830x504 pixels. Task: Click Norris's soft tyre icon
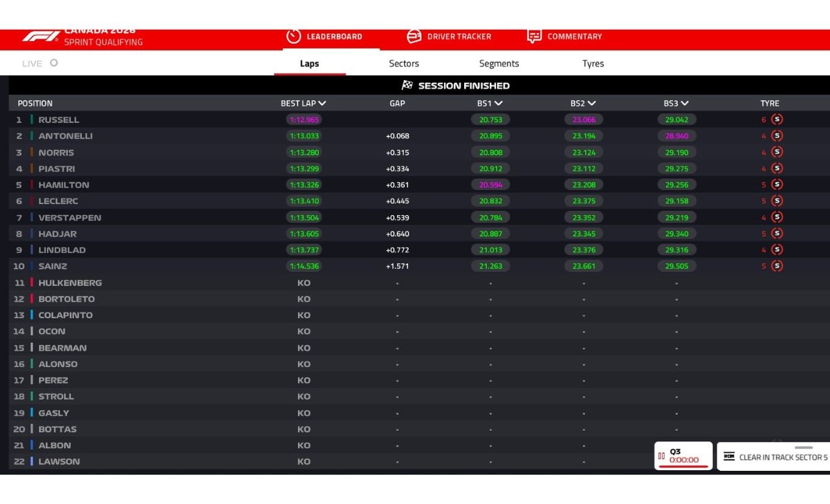[777, 152]
